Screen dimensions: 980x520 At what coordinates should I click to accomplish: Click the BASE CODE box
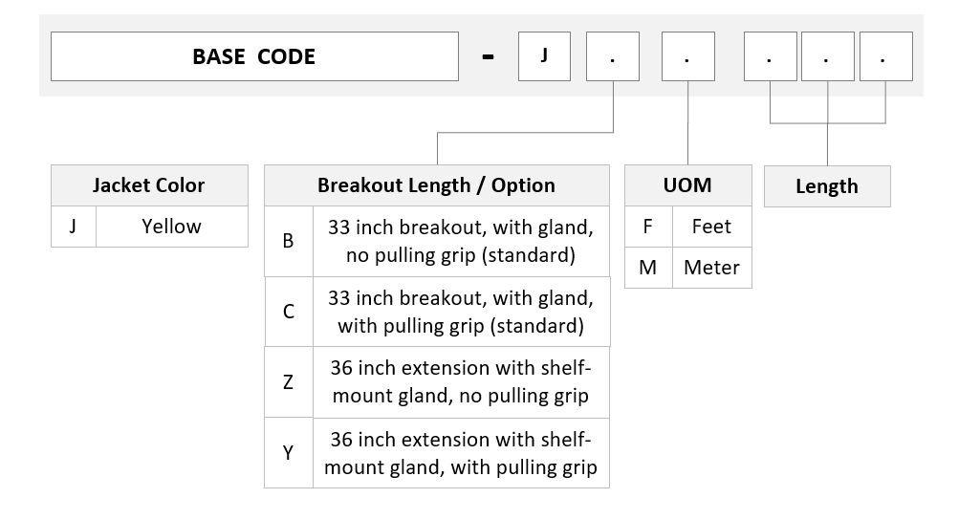point(254,56)
